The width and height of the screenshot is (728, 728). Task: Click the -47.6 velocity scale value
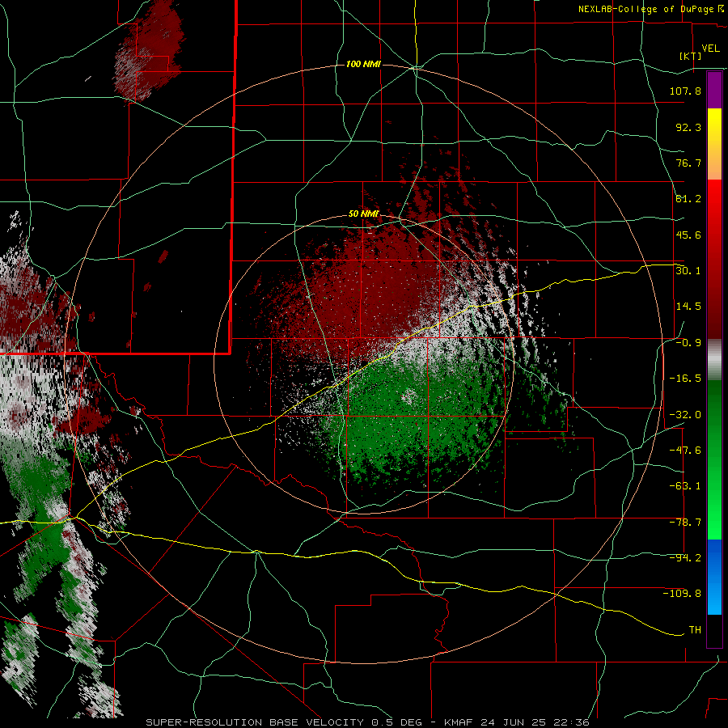pyautogui.click(x=685, y=451)
